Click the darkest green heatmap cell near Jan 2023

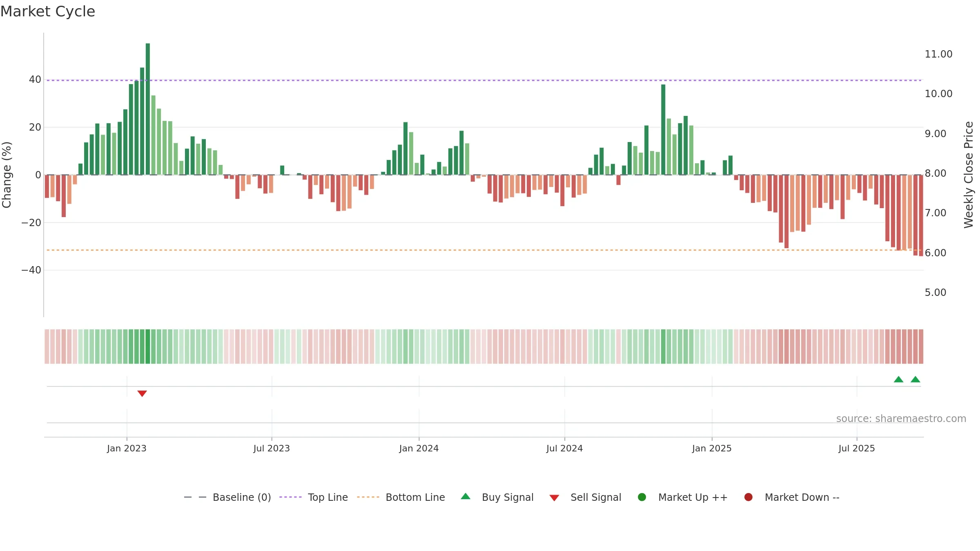148,347
